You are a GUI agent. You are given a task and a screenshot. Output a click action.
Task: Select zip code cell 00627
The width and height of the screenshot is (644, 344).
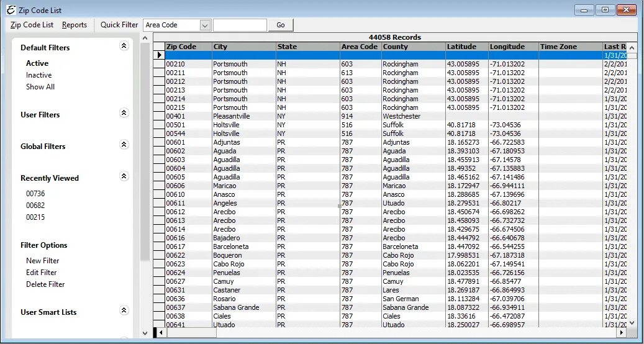(x=189, y=281)
